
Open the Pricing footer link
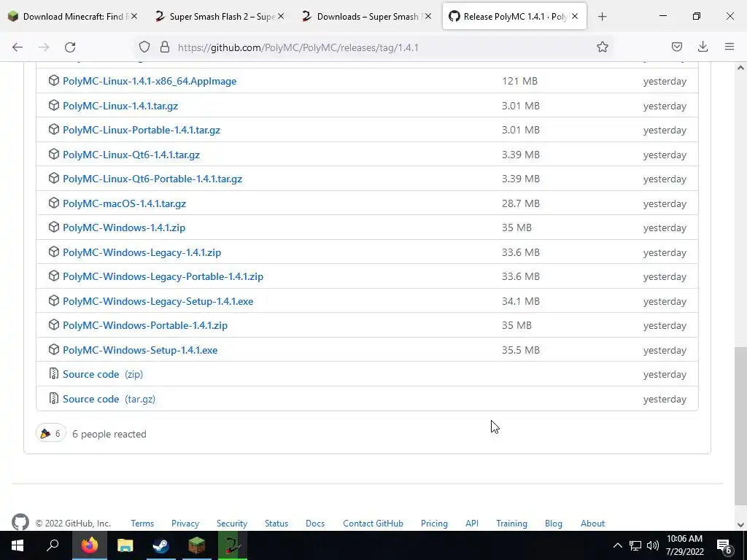coord(434,524)
